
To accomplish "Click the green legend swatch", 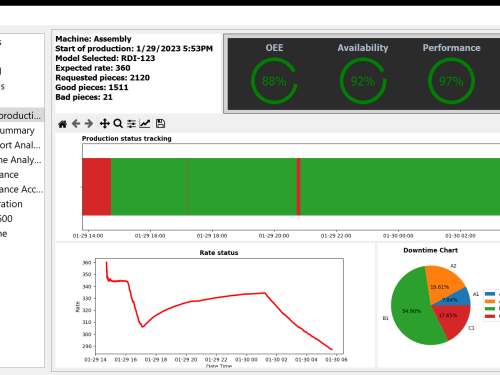I will (x=490, y=309).
